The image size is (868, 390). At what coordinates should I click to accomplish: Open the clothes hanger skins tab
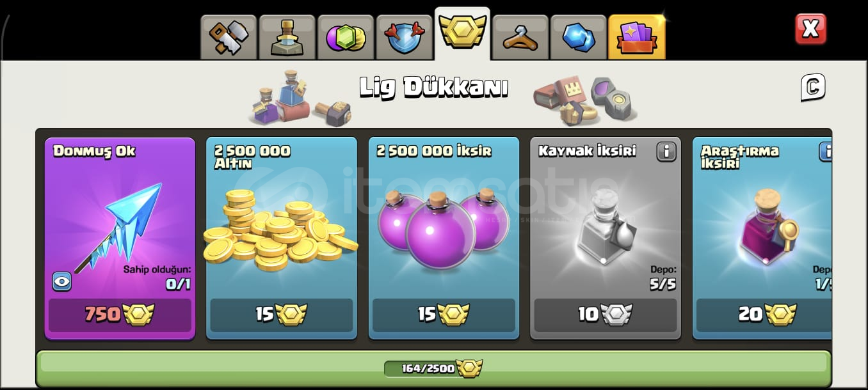pos(520,37)
